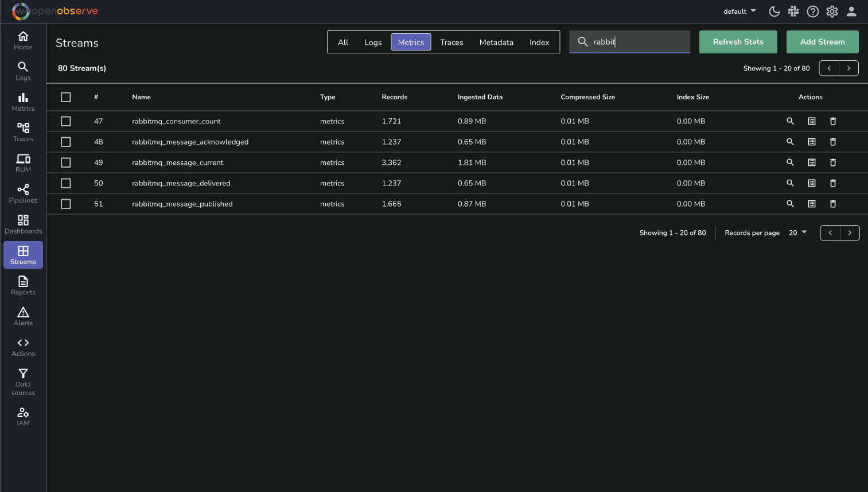Click the Refresh Stats button
This screenshot has width=868, height=492.
738,42
